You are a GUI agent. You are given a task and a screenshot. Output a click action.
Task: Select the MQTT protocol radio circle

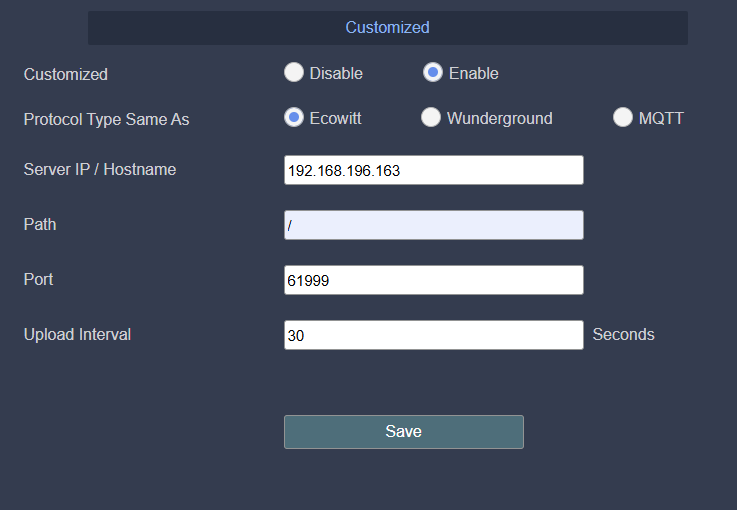[623, 118]
